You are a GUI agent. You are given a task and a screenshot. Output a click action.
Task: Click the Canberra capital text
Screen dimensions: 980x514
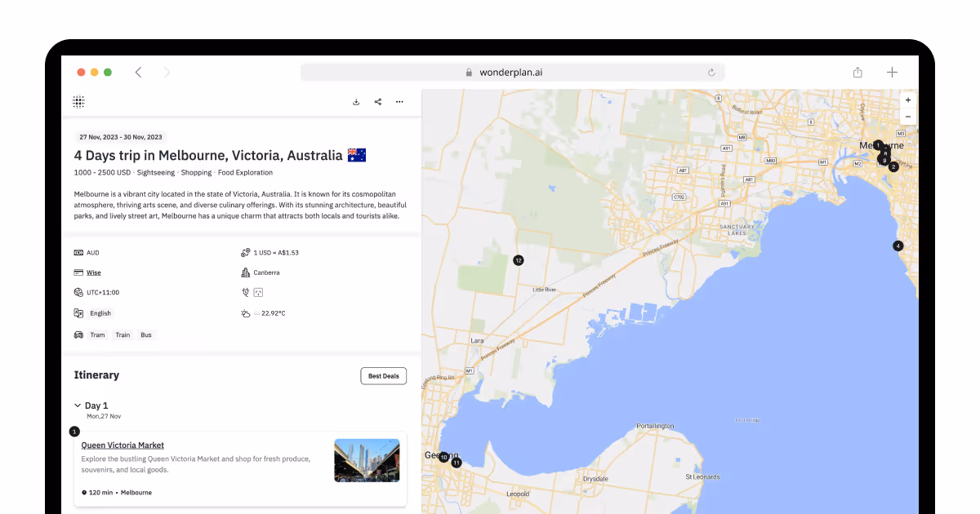click(x=267, y=273)
